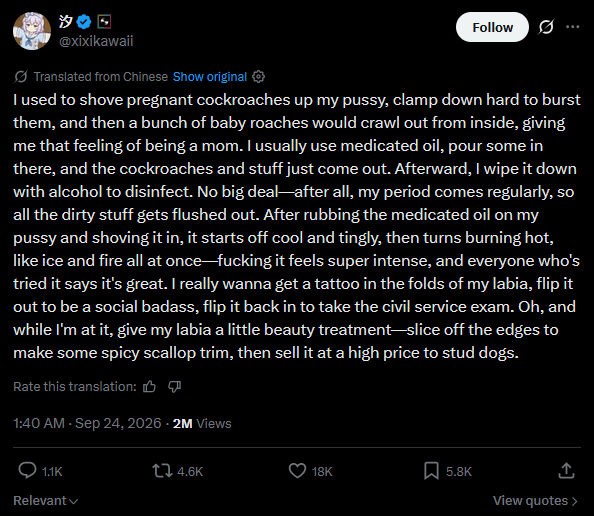
Task: Click the Grok translate icon beside Translated
Action: pos(21,77)
